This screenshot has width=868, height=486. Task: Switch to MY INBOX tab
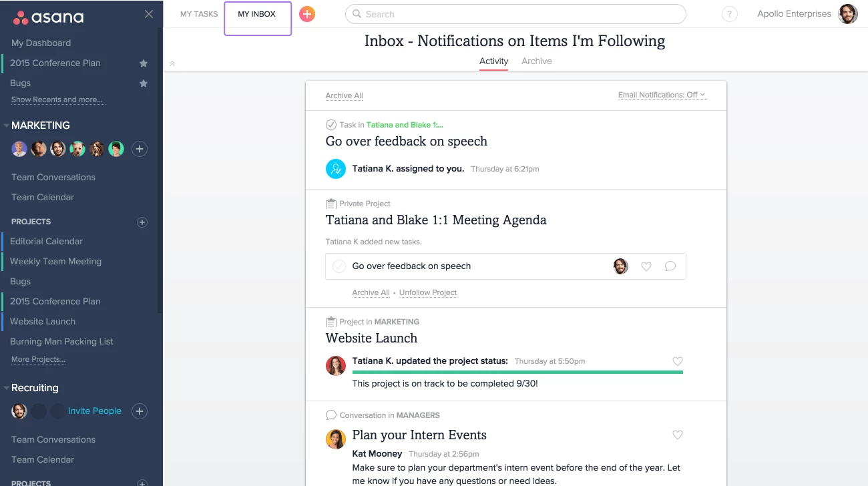[257, 14]
